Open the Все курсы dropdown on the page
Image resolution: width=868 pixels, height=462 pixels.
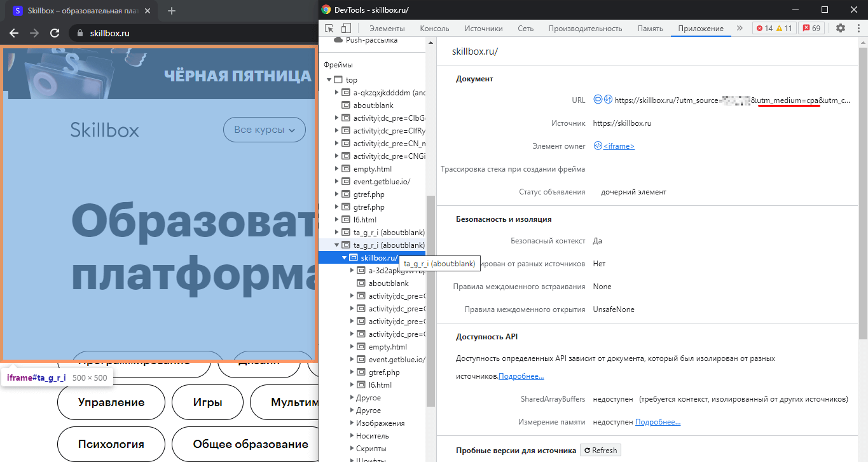click(x=265, y=130)
